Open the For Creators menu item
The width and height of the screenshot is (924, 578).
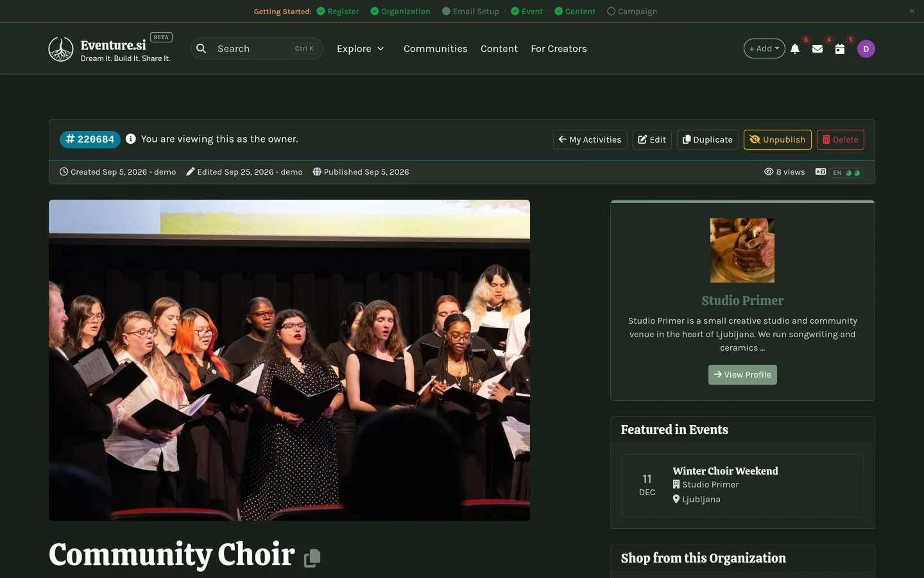point(559,49)
